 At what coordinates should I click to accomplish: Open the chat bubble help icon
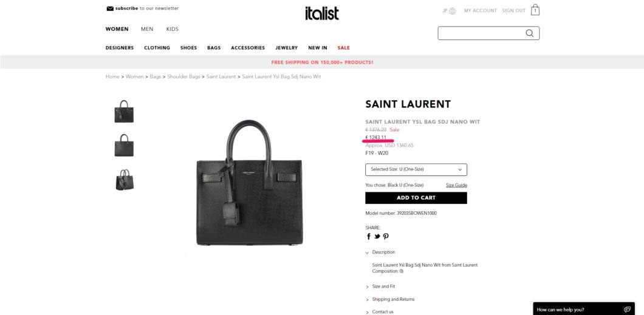(627, 310)
